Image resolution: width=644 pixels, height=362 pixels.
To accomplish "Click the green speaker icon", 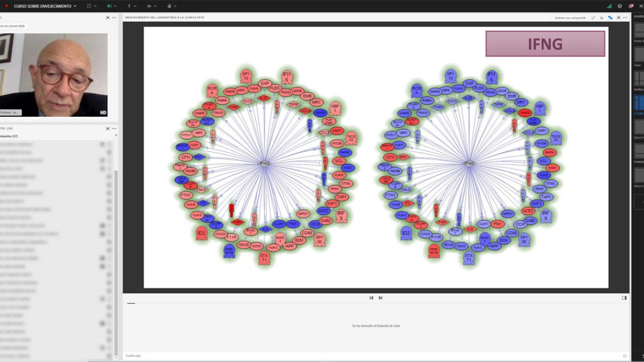I will point(109,6).
